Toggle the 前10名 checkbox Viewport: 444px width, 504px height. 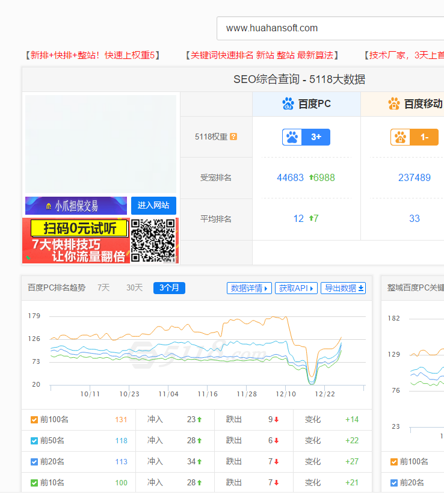(34, 483)
